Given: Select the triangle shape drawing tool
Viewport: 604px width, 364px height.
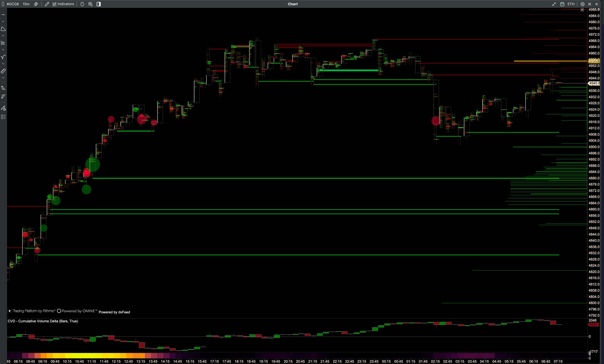Looking at the screenshot, I should point(3,29).
